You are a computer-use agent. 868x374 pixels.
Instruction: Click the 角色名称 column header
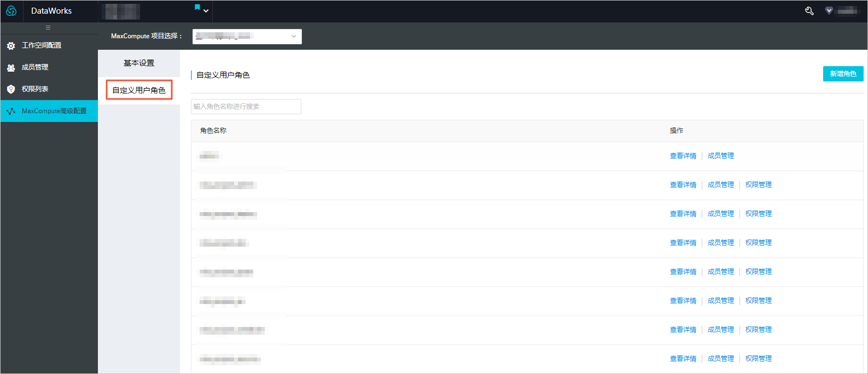213,131
